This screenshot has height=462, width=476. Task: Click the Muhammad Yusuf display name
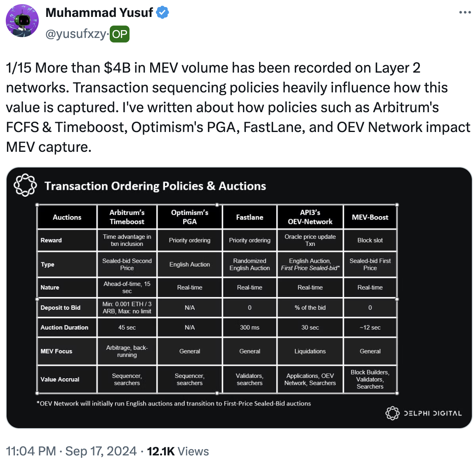click(99, 13)
